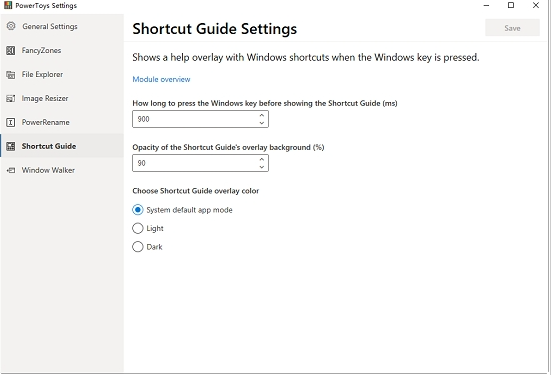Open General Settings gear icon

[11, 26]
